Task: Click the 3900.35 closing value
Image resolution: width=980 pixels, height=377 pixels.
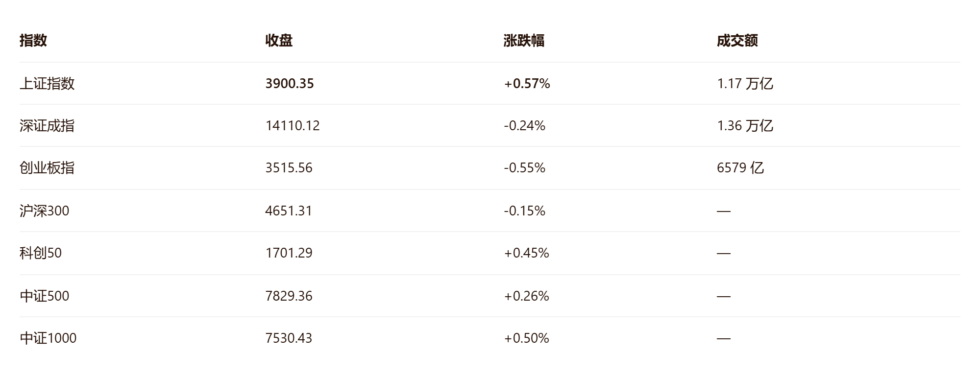Action: 290,84
